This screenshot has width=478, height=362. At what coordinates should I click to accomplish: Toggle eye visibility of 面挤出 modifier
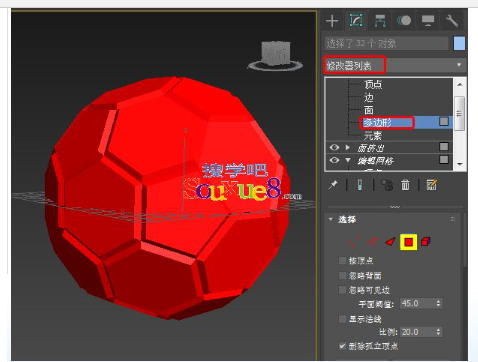point(334,147)
